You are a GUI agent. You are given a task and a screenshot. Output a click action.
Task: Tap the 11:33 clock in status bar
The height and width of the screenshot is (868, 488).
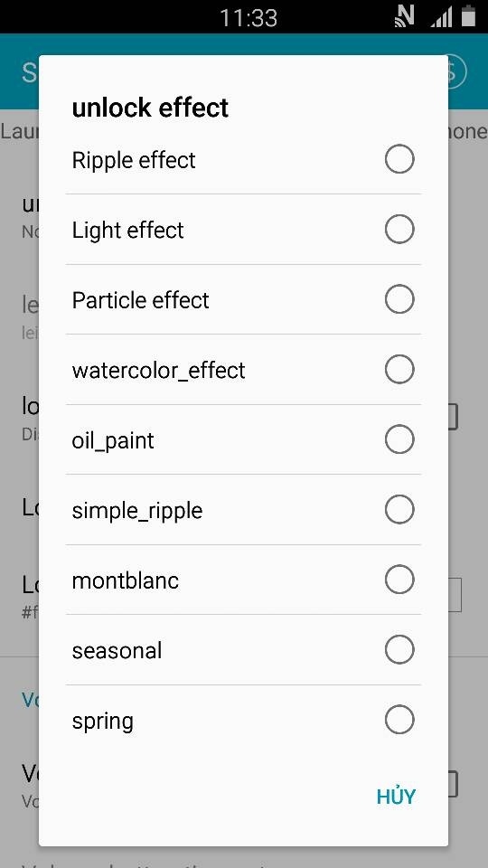pos(249,18)
